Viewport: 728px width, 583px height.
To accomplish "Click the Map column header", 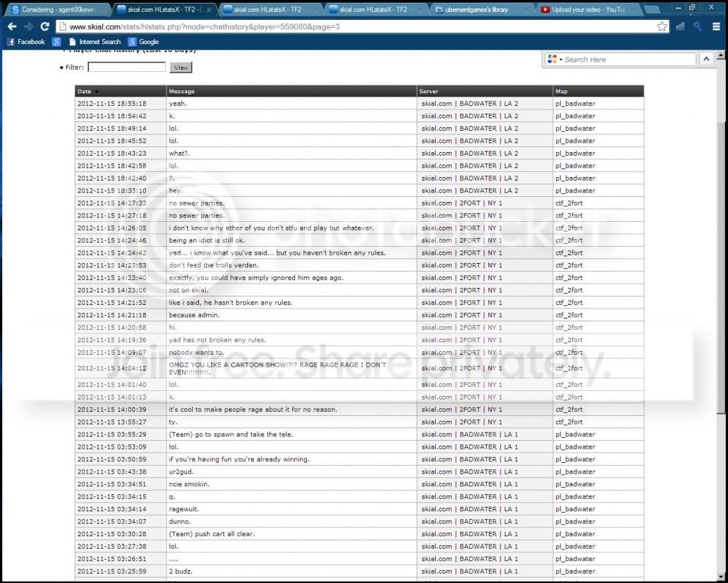I will tap(561, 92).
